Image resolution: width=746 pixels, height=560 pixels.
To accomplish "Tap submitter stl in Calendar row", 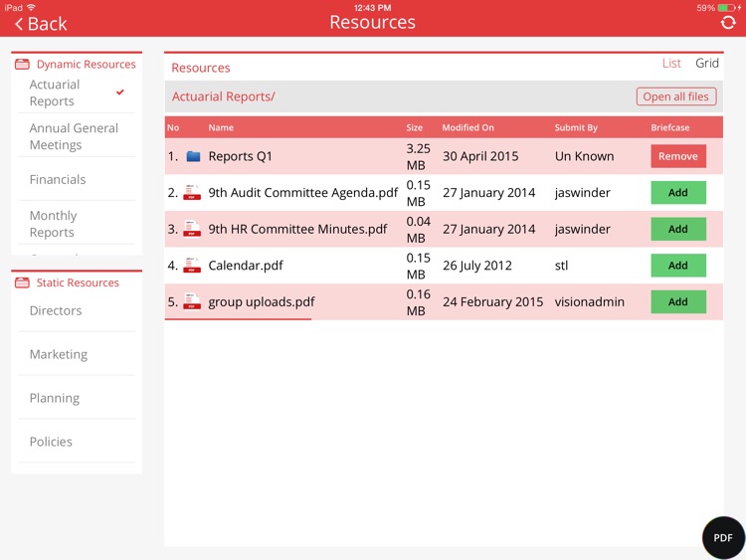I will pyautogui.click(x=561, y=265).
